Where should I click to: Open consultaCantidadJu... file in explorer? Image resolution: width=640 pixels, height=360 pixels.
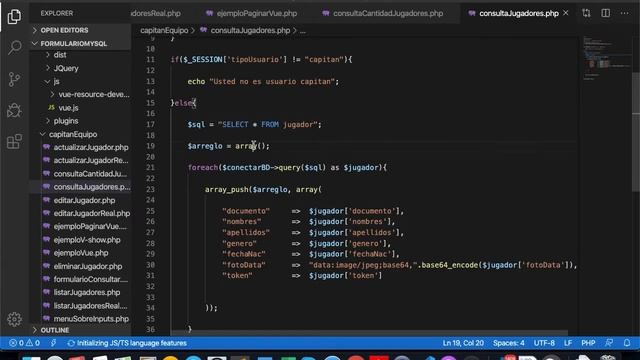(x=90, y=174)
